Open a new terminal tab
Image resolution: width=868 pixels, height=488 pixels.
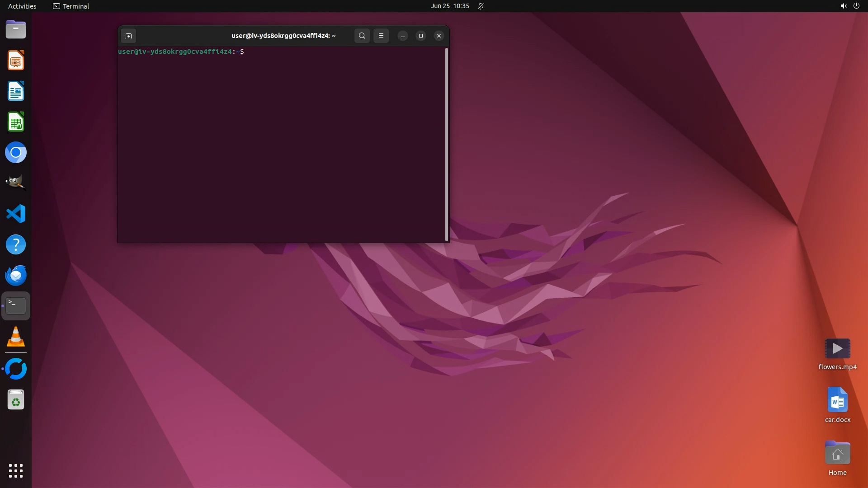[x=128, y=36]
